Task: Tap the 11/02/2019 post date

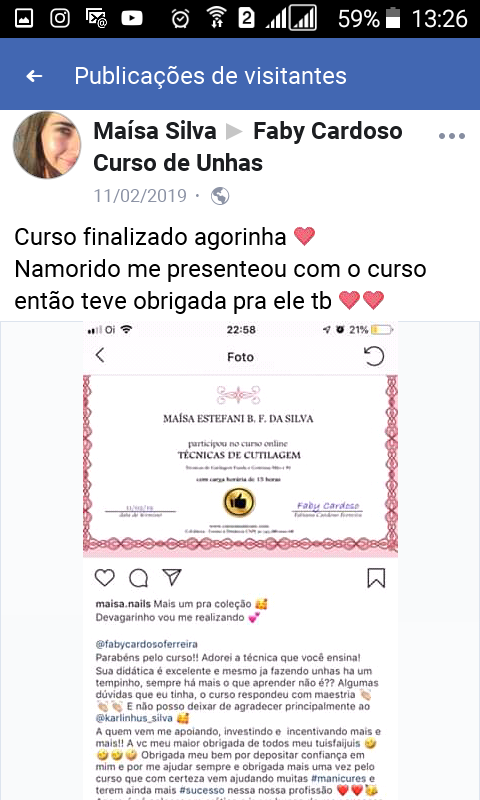Action: click(x=140, y=196)
